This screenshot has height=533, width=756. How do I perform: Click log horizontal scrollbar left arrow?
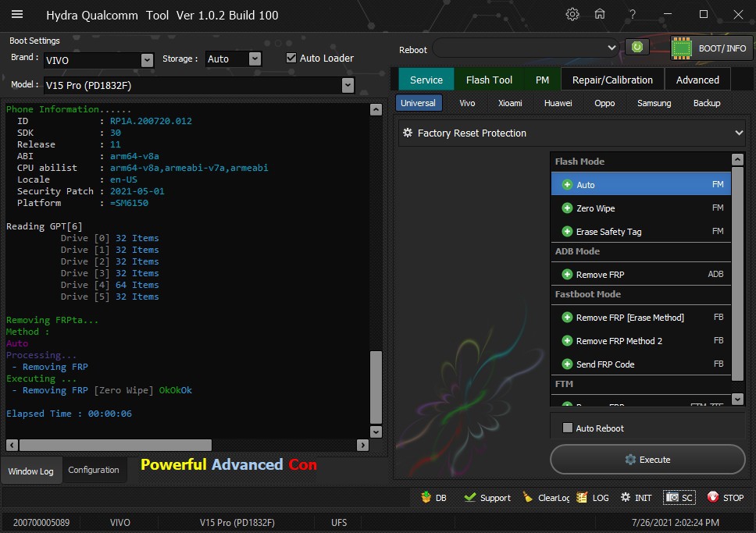click(12, 445)
